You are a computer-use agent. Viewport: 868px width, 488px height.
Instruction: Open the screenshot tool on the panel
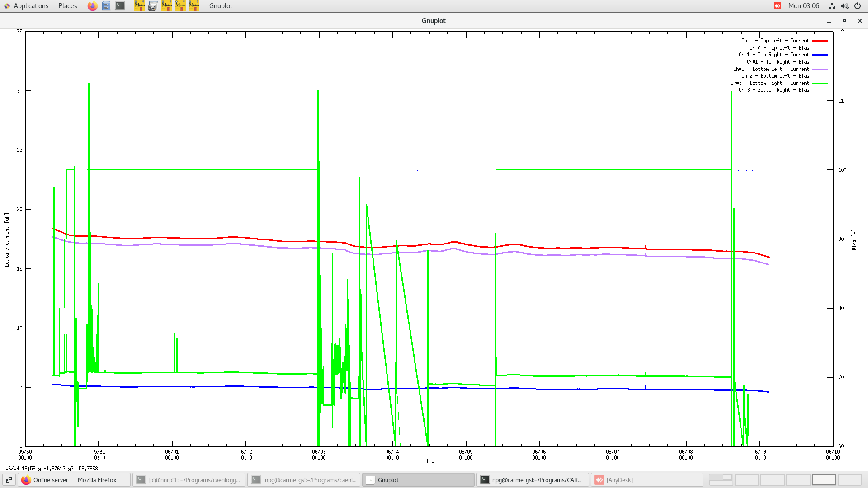tap(153, 6)
